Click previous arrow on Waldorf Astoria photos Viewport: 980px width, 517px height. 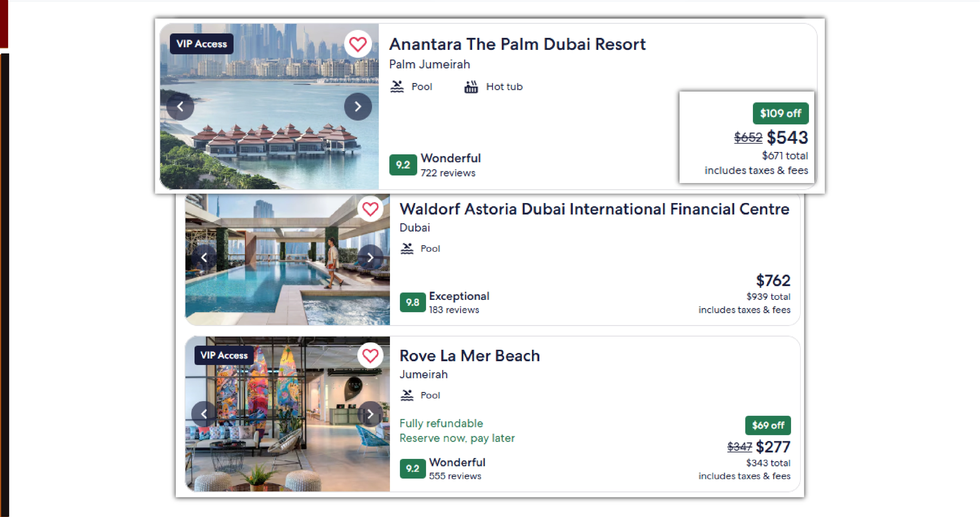[204, 258]
